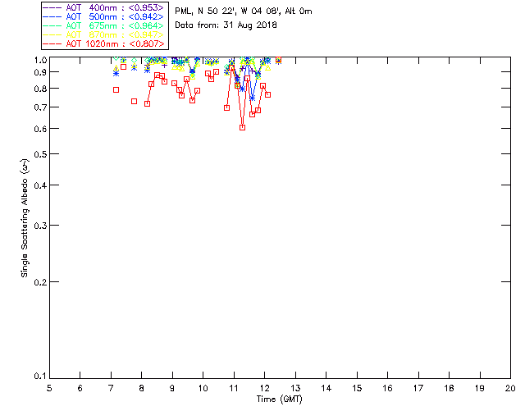525x420 pixels.
Task: Click the x-axis hour label 13
Action: [295, 388]
